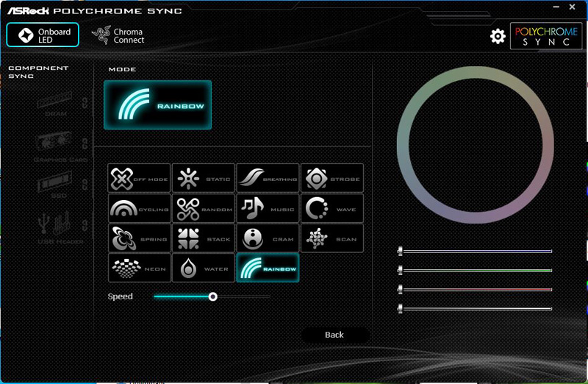Select the Off Mode lighting effect
588x384 pixels.
click(139, 178)
